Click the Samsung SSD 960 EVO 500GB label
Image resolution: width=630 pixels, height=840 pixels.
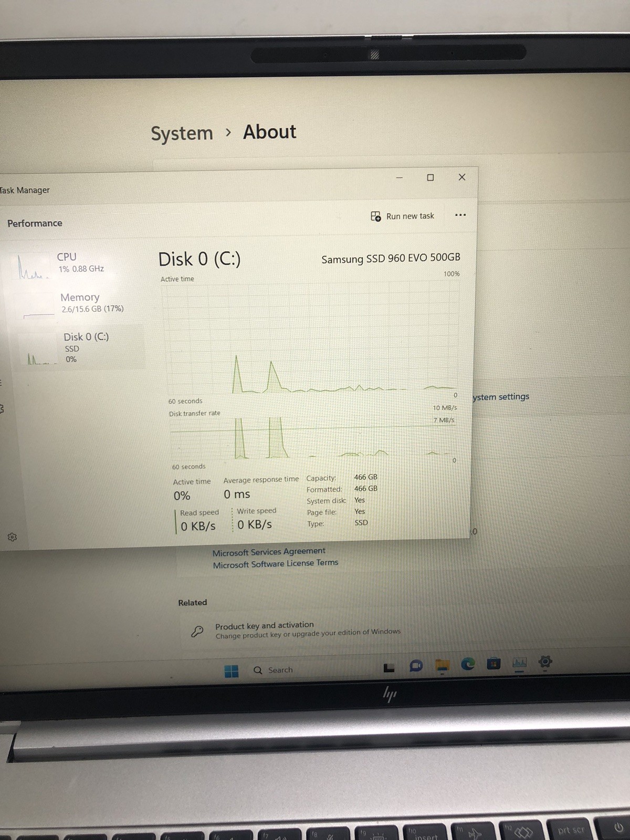tap(391, 258)
